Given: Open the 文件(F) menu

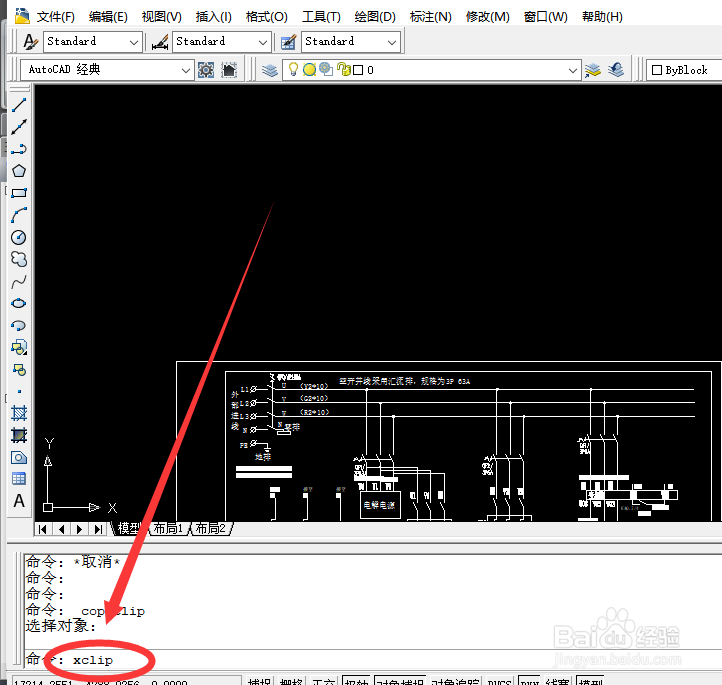Looking at the screenshot, I should click(x=56, y=17).
